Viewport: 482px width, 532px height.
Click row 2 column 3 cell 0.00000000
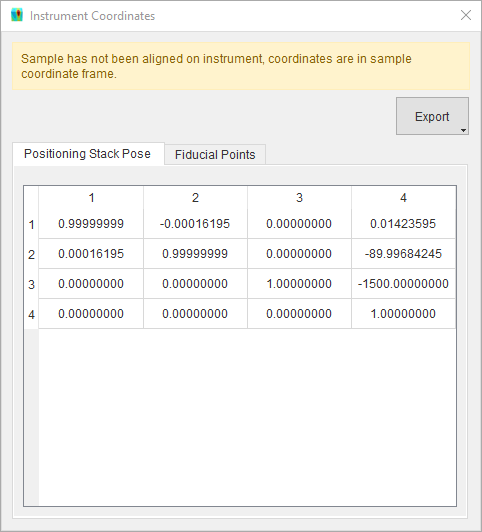point(299,254)
